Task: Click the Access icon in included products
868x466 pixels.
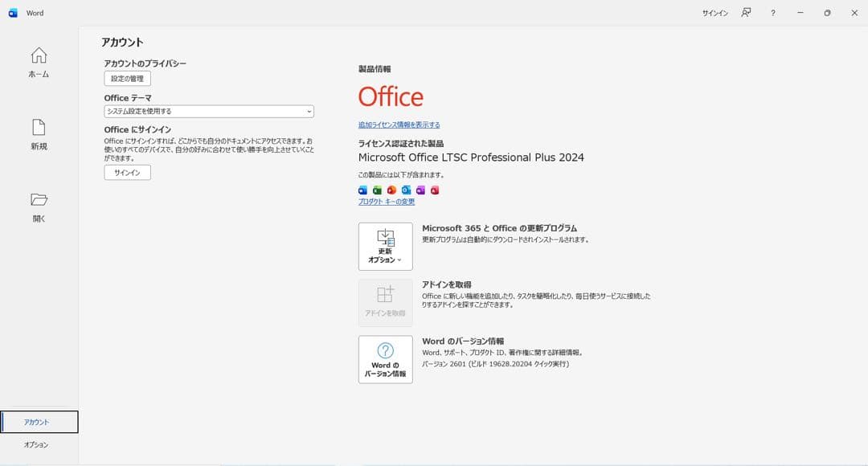Action: [435, 190]
